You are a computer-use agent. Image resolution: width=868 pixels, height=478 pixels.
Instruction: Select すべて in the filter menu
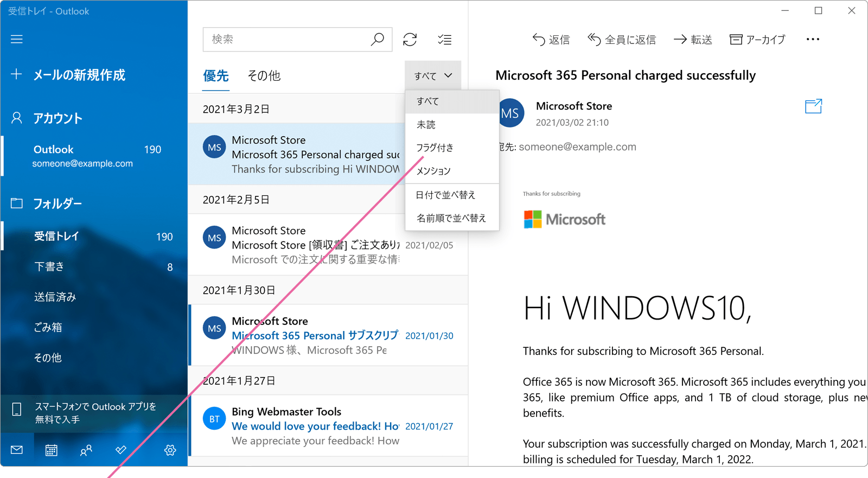[x=452, y=101]
